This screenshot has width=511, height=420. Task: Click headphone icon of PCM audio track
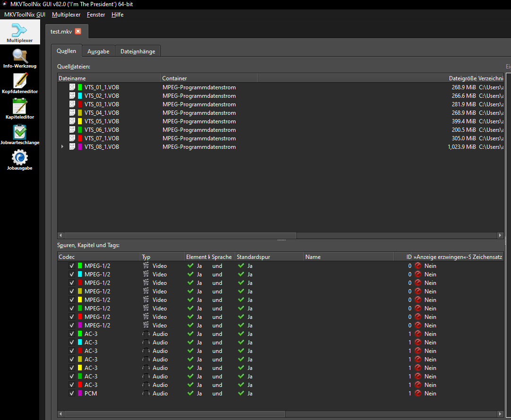click(146, 393)
